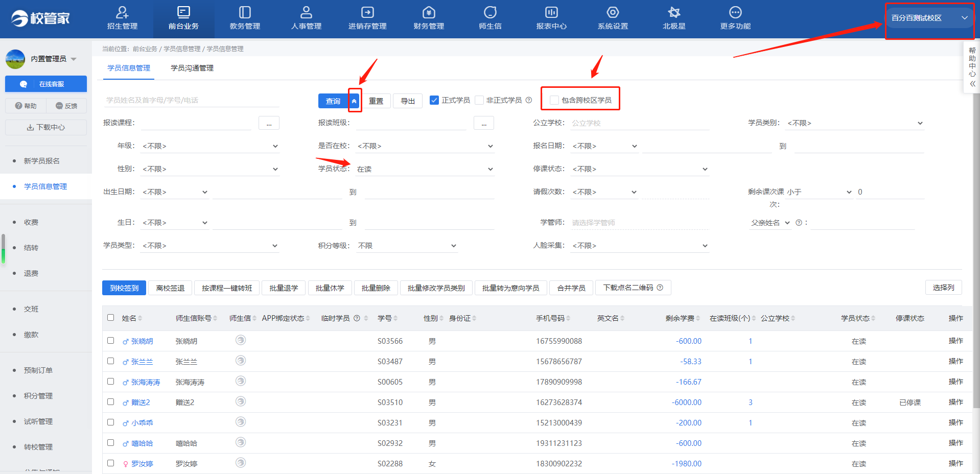Select row checkbox for 张兰兰
This screenshot has width=980, height=474.
111,361
